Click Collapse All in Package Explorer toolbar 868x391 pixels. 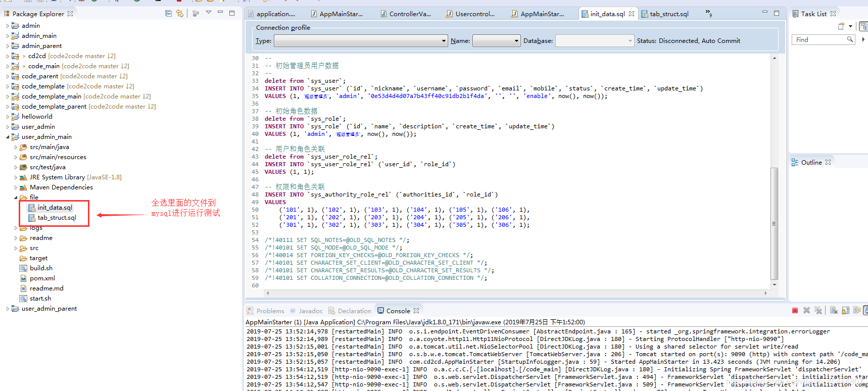[168, 14]
